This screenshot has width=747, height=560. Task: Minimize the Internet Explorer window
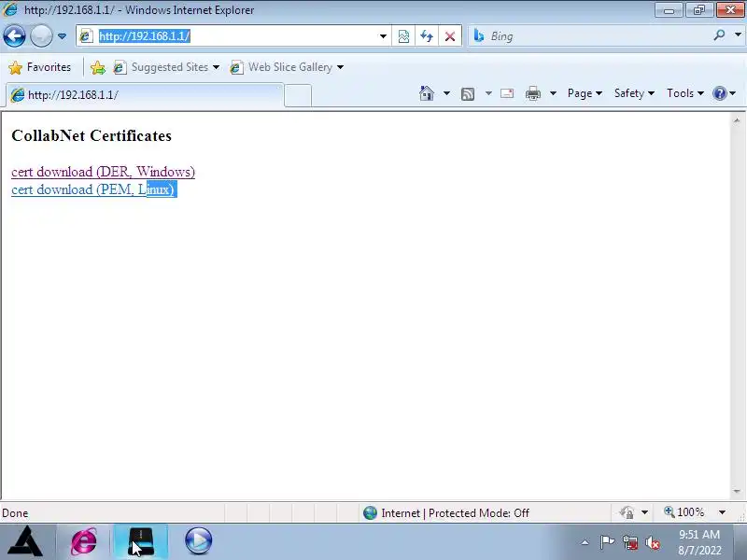(669, 10)
